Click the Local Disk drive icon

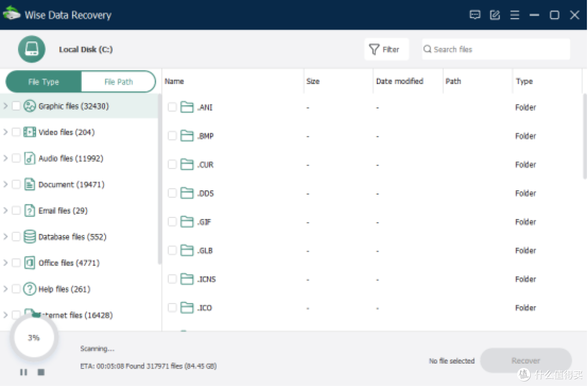32,49
